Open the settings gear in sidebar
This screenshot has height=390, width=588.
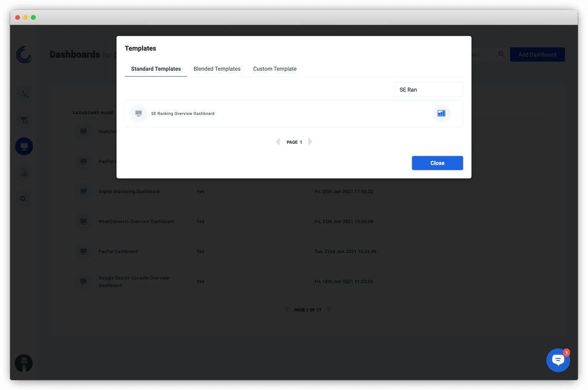[23, 198]
